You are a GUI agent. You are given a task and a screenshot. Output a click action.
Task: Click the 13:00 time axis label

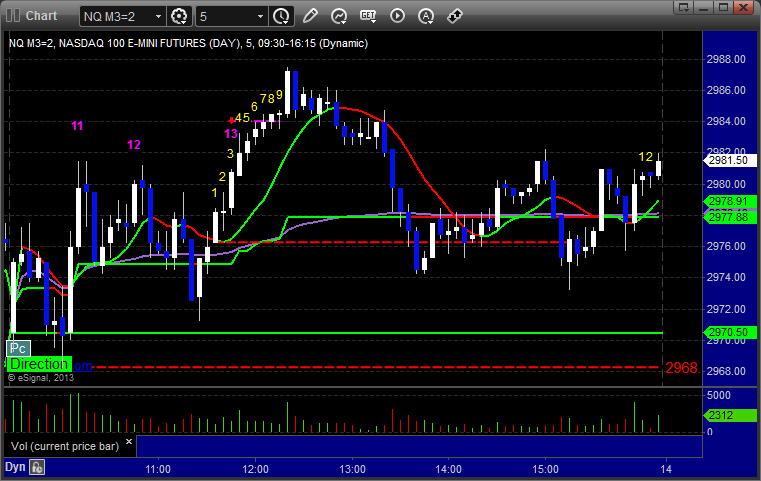tap(352, 469)
